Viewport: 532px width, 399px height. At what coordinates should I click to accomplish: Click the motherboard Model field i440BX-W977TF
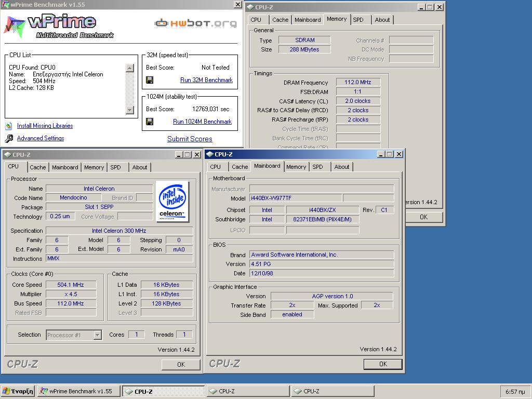[x=296, y=198]
